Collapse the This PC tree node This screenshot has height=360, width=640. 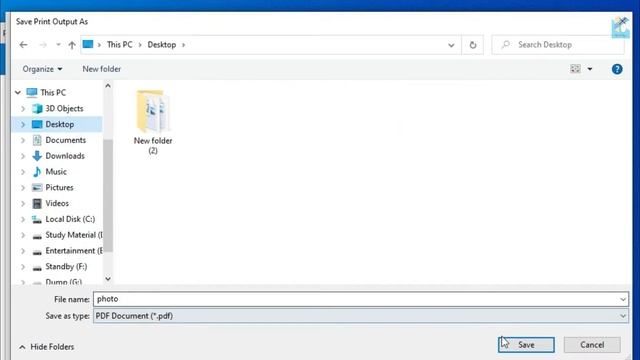(18, 93)
